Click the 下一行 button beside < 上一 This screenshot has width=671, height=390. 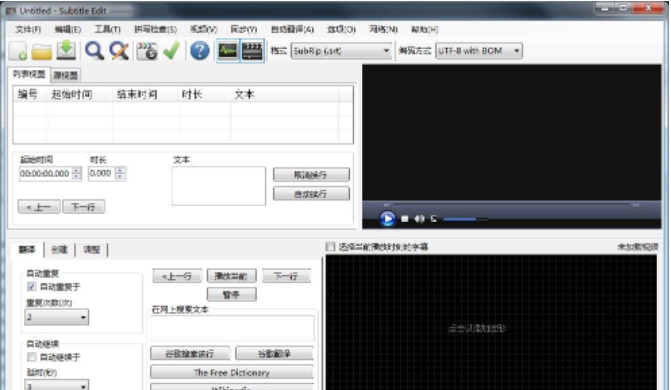(x=83, y=207)
